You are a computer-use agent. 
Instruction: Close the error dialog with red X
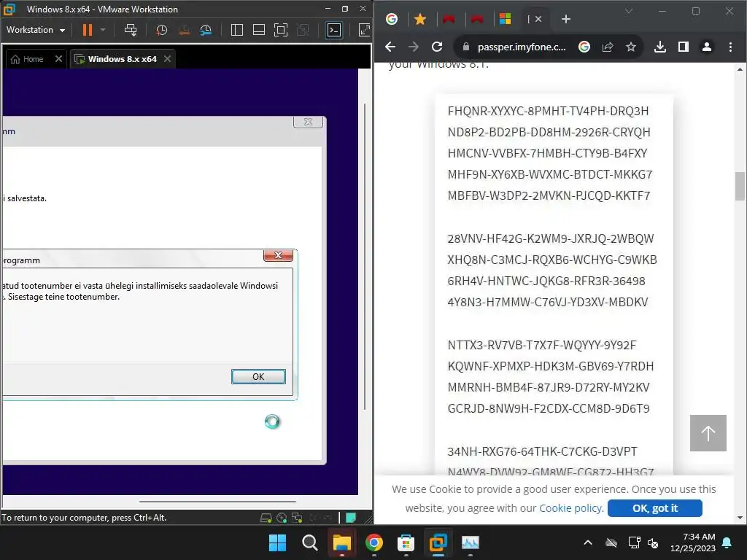(x=278, y=255)
